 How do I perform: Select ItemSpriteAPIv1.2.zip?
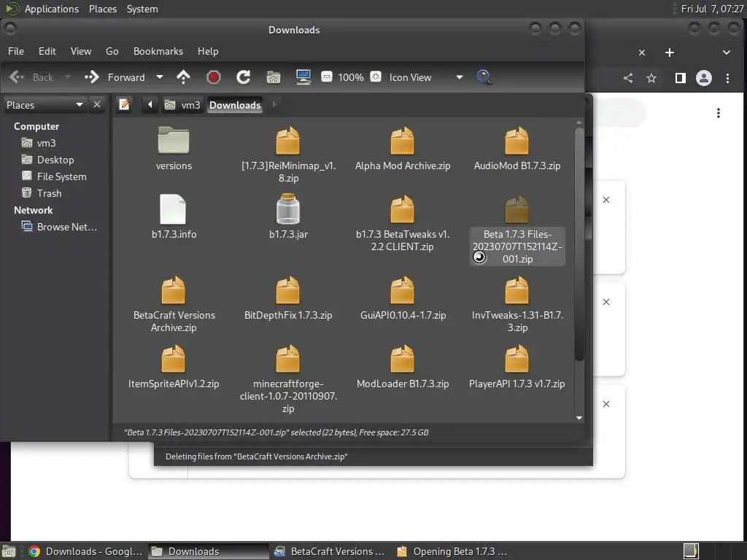coord(174,367)
